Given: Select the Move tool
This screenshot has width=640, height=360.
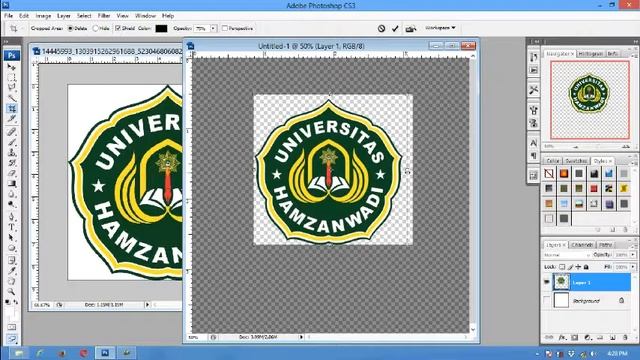Looking at the screenshot, I should point(12,67).
